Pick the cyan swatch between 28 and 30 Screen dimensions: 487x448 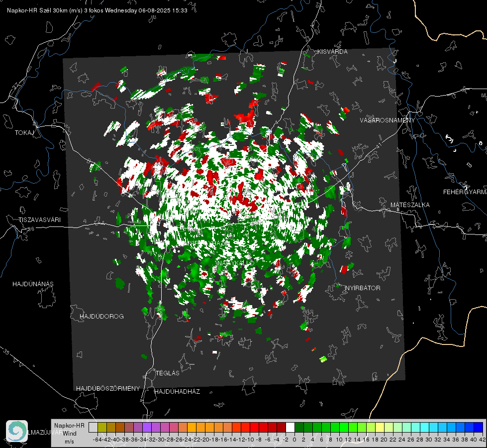tap(424, 428)
